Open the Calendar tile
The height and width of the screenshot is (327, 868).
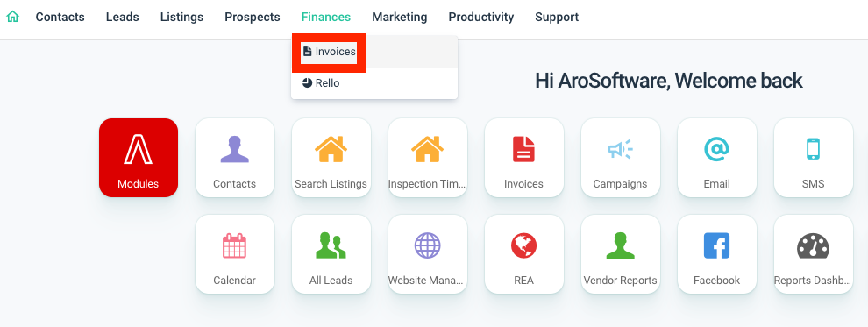pyautogui.click(x=235, y=254)
